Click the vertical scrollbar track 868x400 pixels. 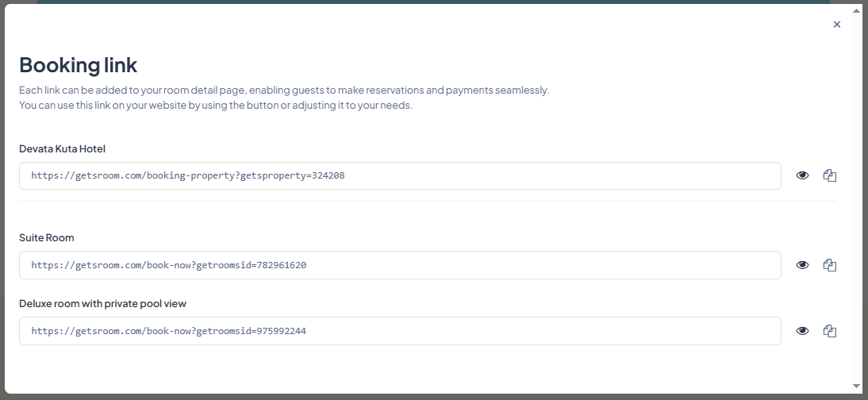(856, 198)
